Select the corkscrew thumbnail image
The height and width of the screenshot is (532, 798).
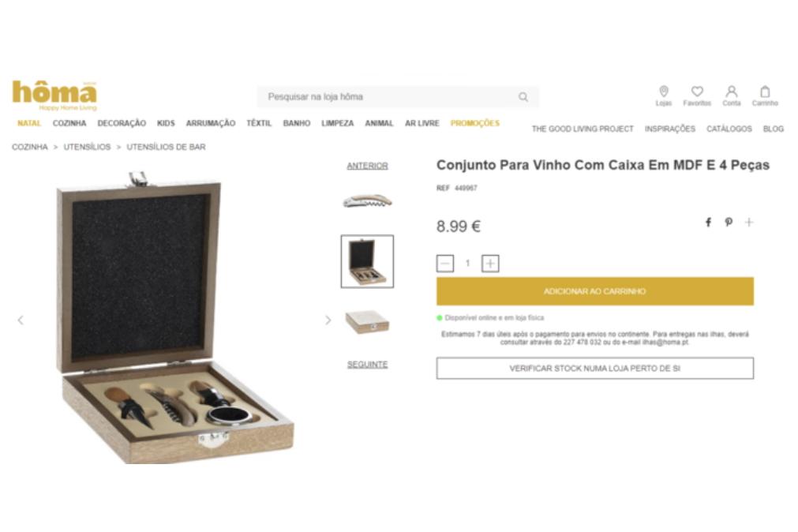(368, 201)
